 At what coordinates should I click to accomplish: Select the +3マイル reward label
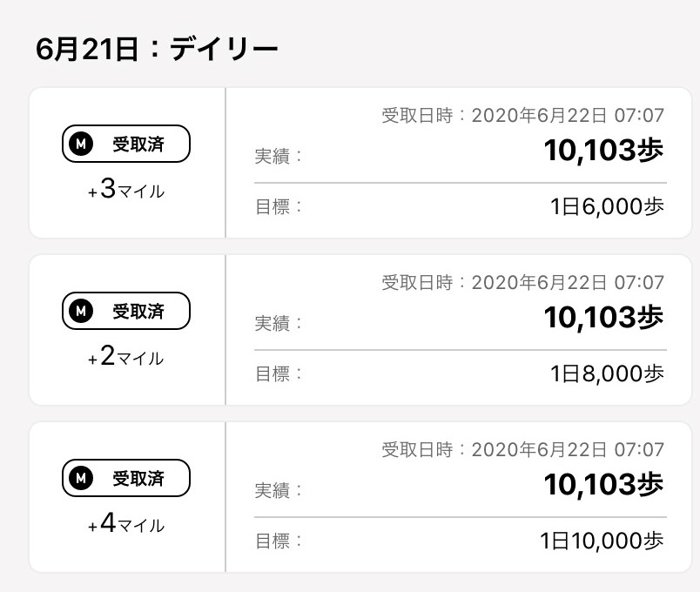126,189
